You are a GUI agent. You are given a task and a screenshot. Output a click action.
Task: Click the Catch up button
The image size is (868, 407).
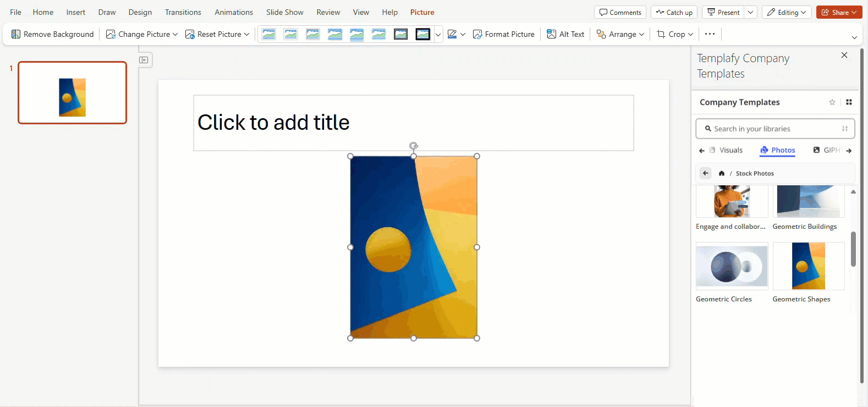coord(674,12)
